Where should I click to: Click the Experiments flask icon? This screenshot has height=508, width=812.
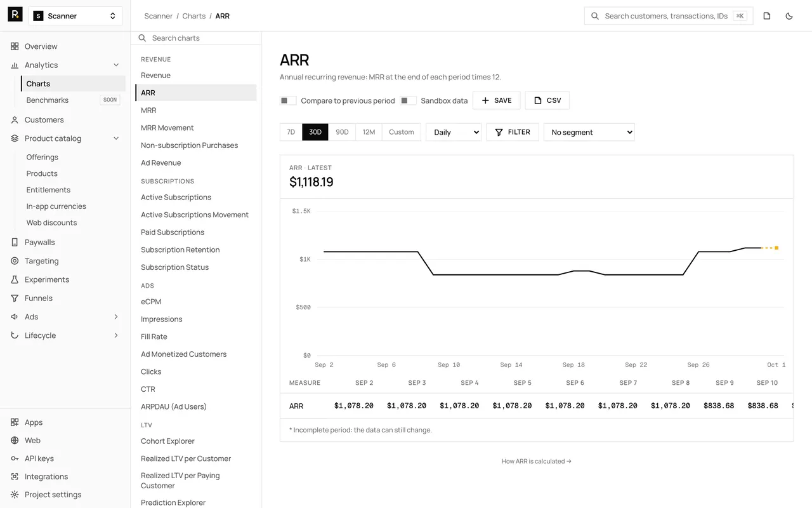coord(15,279)
